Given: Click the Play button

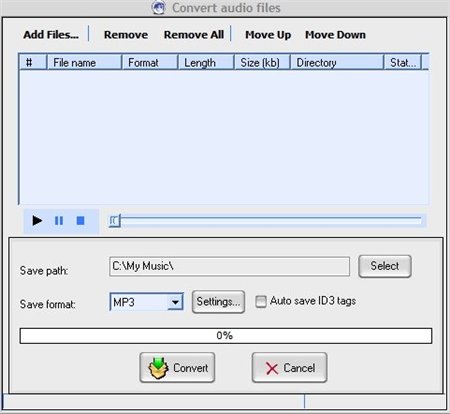Looking at the screenshot, I should tap(37, 221).
